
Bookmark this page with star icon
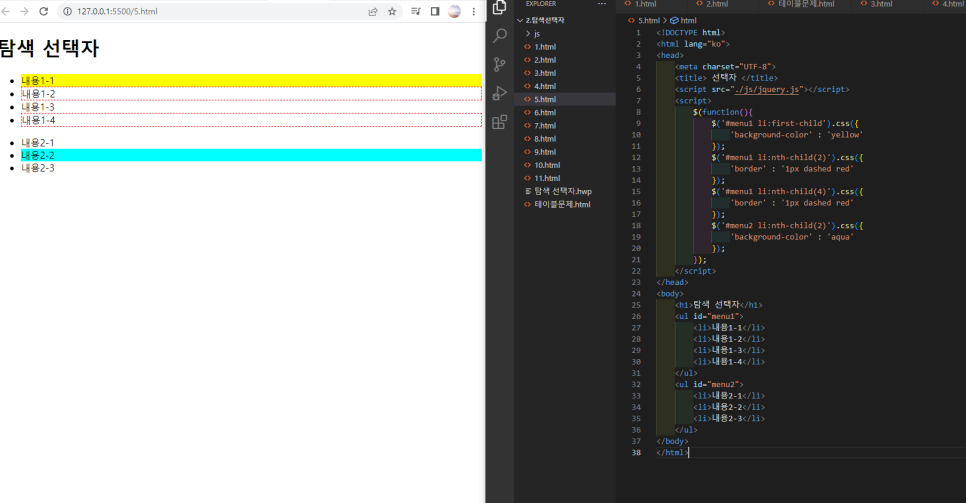click(x=392, y=12)
